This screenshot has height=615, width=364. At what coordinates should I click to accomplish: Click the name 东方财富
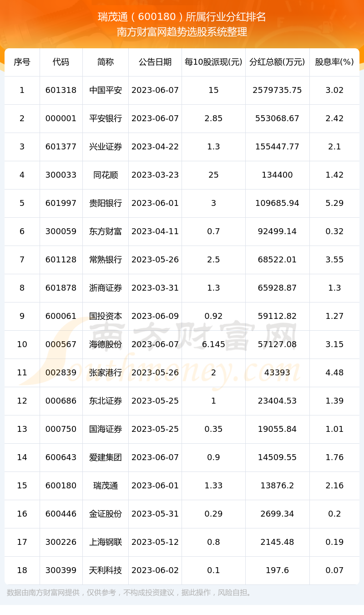[x=106, y=231]
